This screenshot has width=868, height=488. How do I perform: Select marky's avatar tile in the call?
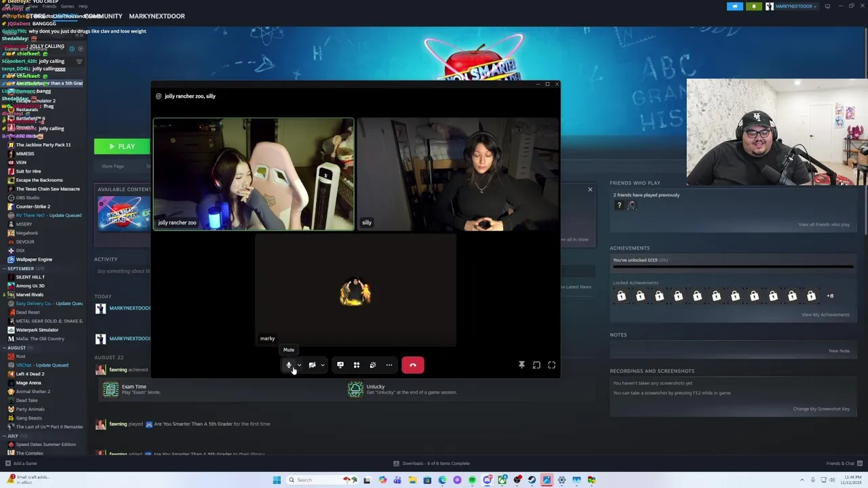pyautogui.click(x=355, y=290)
